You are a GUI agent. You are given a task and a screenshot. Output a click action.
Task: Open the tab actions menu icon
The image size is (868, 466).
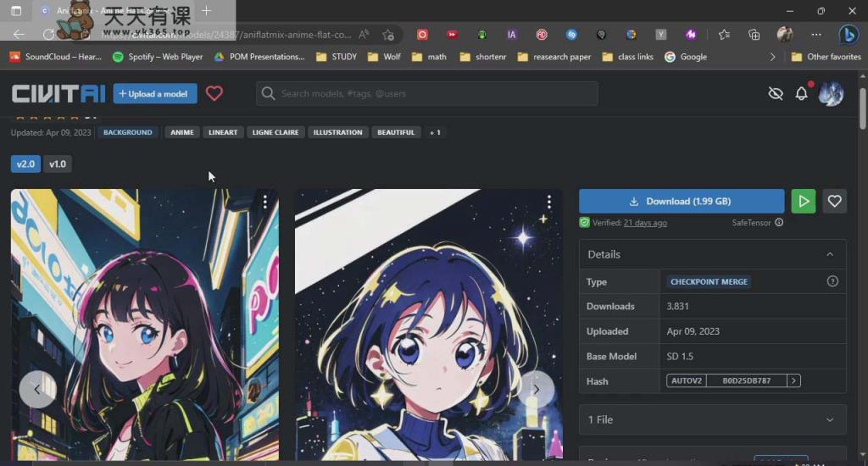tap(16, 10)
